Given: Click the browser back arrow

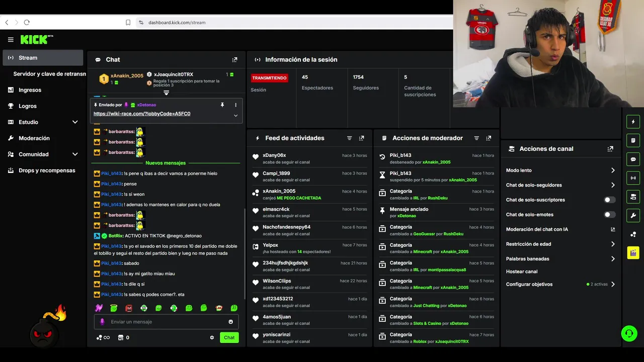Looking at the screenshot, I should [7, 23].
